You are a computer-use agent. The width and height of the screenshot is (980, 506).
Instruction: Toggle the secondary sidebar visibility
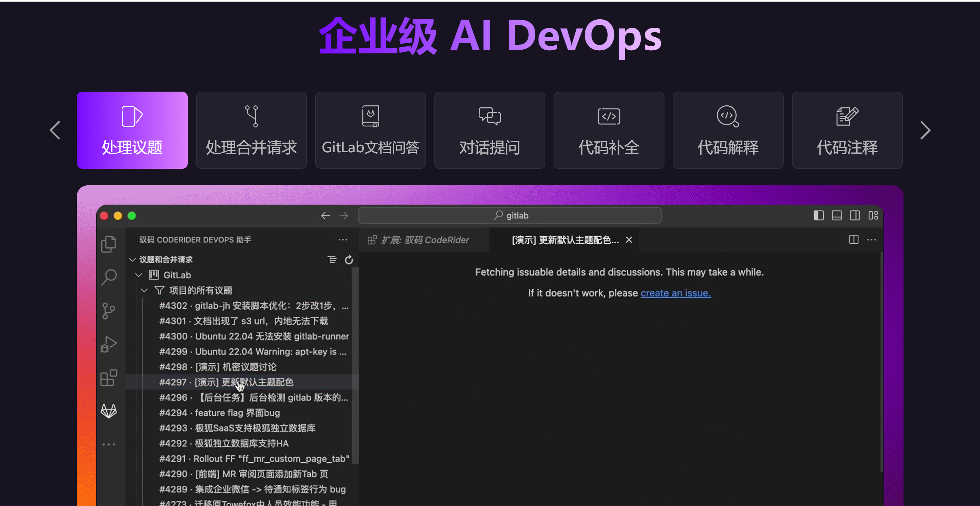[855, 215]
